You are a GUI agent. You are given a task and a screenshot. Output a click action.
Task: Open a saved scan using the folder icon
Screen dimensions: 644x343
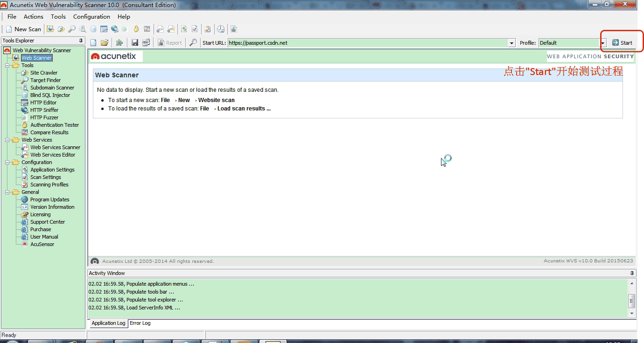[x=105, y=42]
